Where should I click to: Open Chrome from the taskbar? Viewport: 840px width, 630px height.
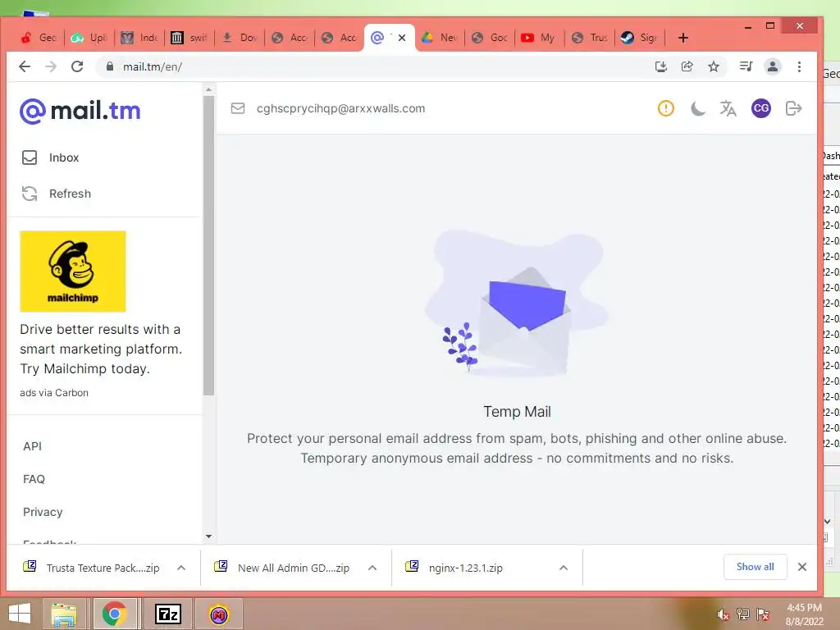115,614
